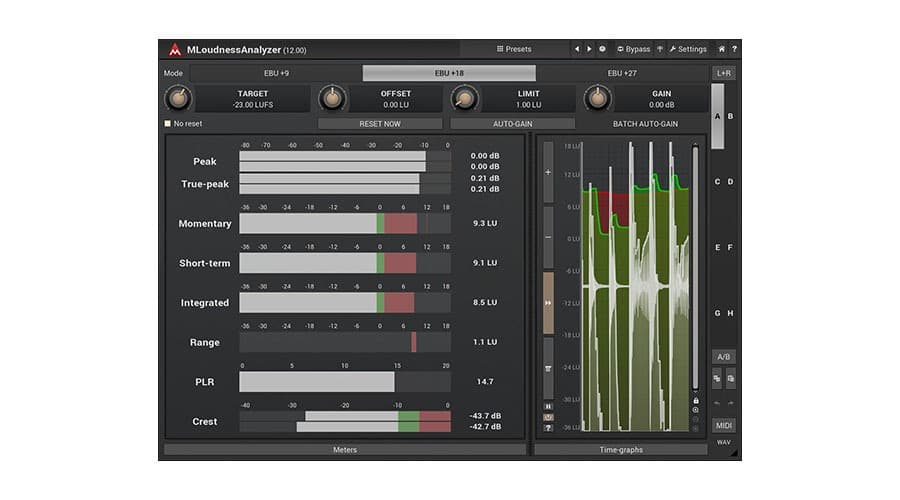Open the L+R channel mode selector

[724, 73]
